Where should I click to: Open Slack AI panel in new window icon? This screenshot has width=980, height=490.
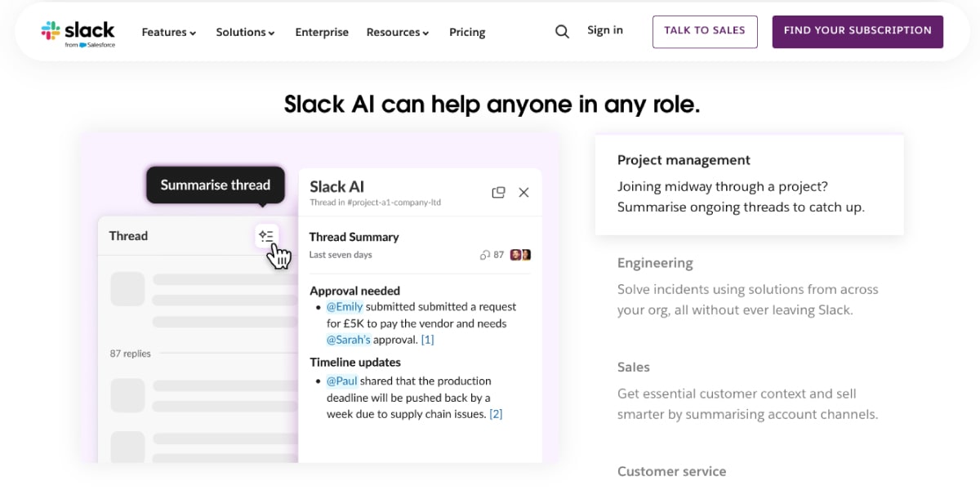[498, 193]
